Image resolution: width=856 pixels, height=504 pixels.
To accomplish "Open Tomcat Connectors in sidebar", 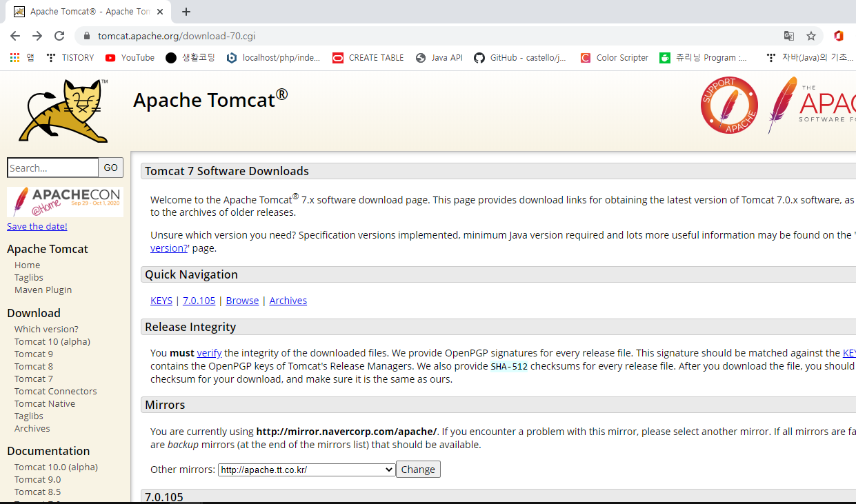I will click(x=56, y=392).
